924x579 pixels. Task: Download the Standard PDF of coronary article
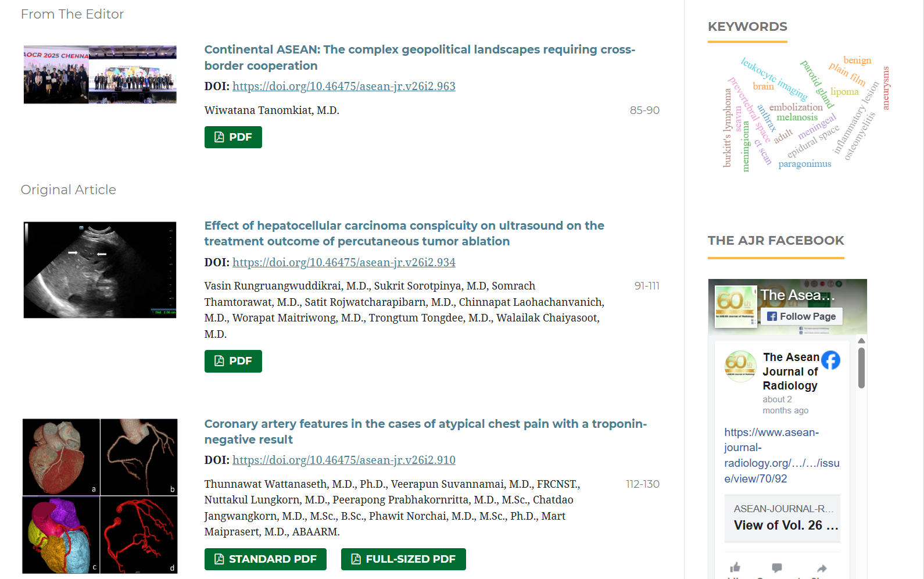coord(265,559)
